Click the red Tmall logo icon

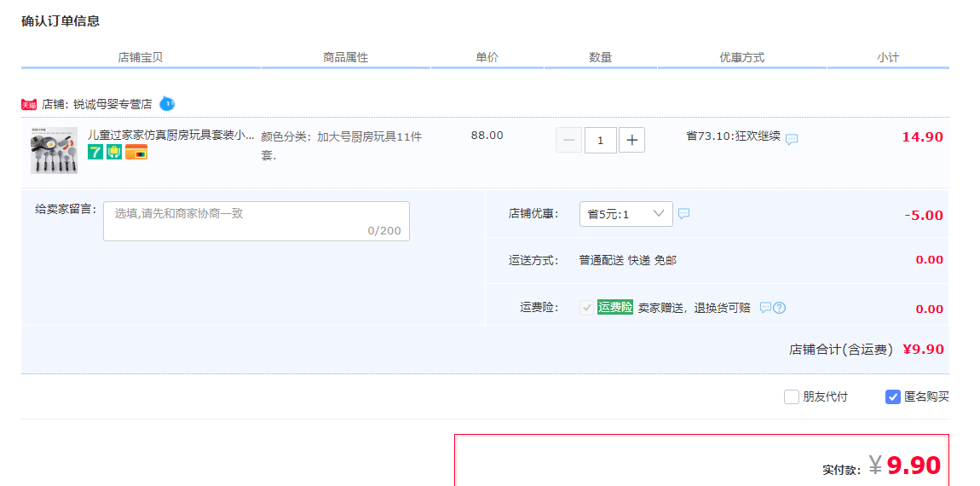[x=29, y=105]
